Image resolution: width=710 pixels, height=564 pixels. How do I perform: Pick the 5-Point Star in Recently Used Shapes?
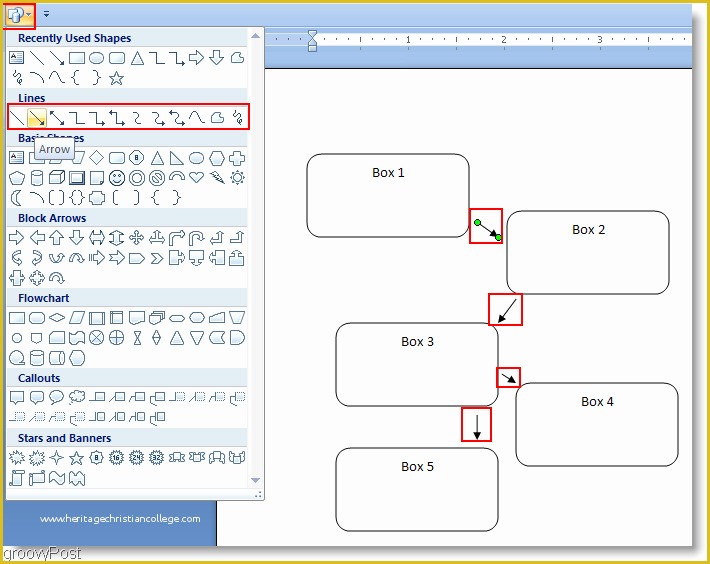(x=116, y=78)
